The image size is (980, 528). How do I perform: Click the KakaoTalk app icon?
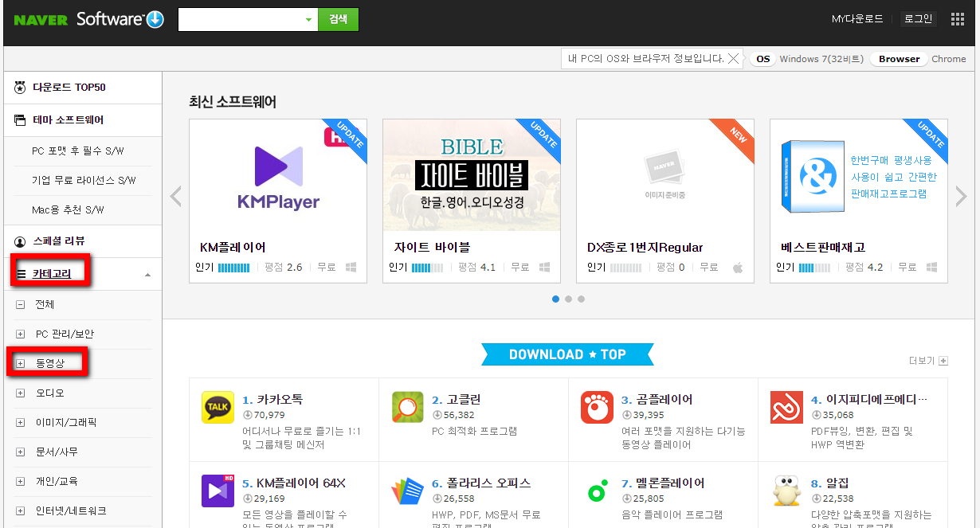pos(218,407)
